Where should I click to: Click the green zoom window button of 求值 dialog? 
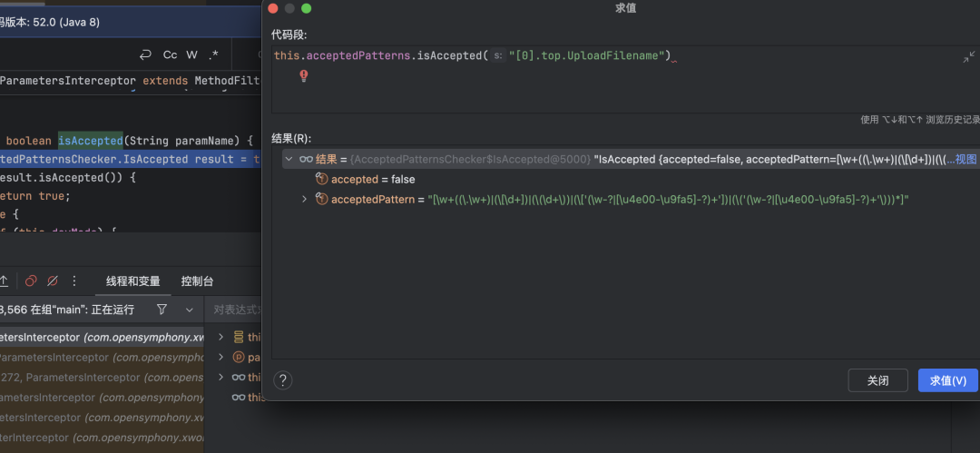(x=307, y=8)
